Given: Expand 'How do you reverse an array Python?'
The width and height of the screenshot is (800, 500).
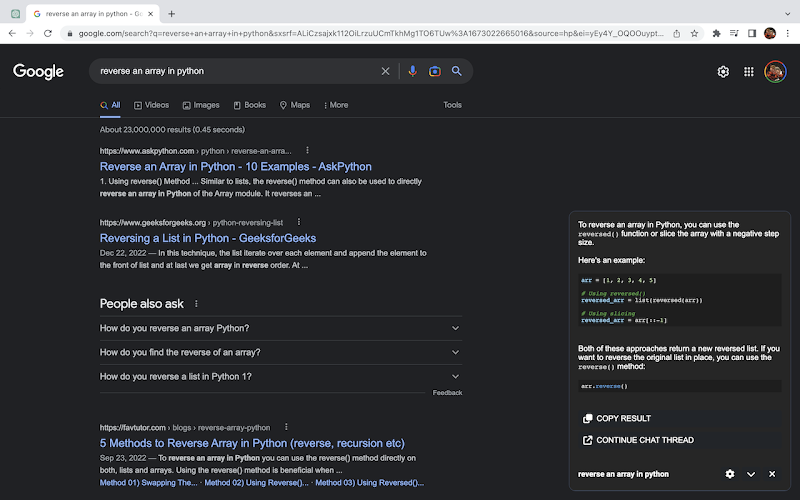Looking at the screenshot, I should tap(281, 328).
